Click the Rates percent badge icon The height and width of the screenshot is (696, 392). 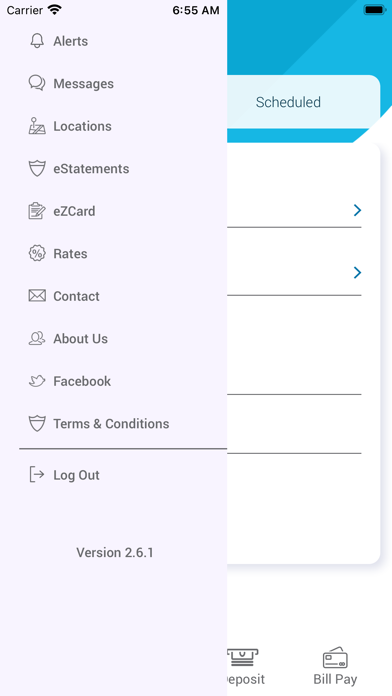pos(37,253)
